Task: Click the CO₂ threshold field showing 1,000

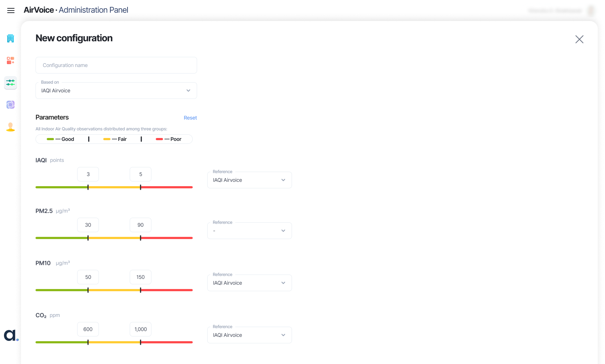Action: click(x=141, y=329)
